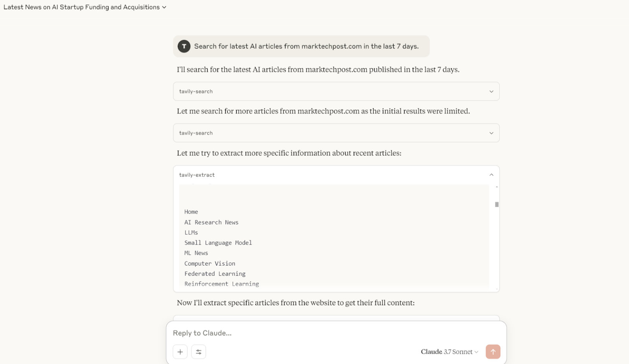This screenshot has width=629, height=364.
Task: Click the plus attachment icon
Action: (180, 352)
